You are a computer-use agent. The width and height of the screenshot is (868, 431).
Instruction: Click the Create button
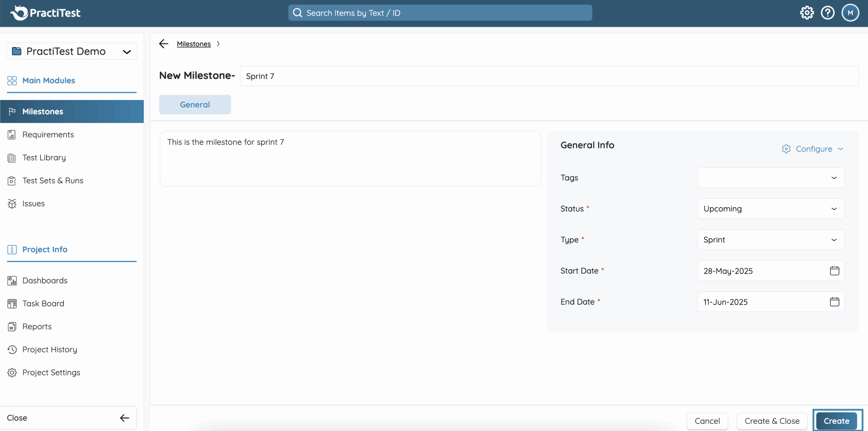click(x=836, y=421)
